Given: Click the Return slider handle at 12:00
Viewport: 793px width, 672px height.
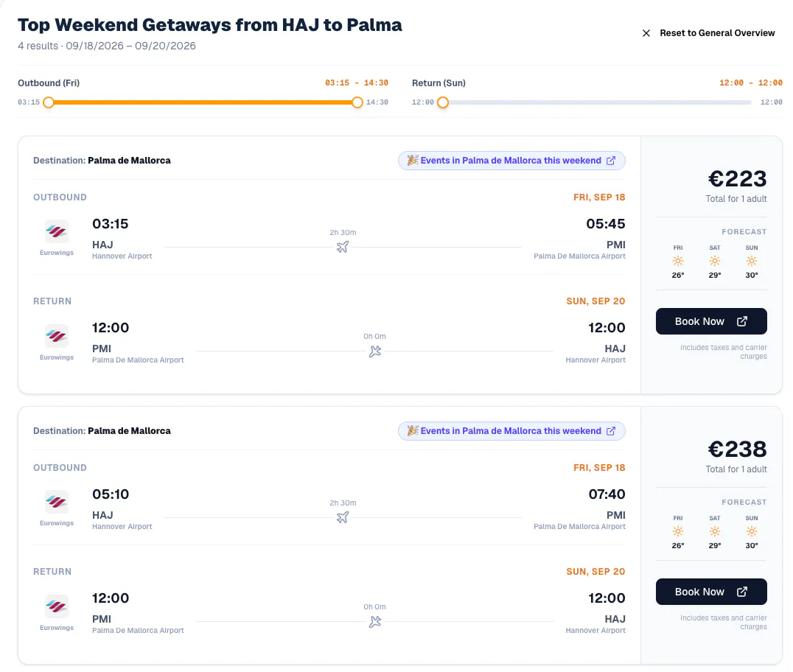Looking at the screenshot, I should [443, 102].
